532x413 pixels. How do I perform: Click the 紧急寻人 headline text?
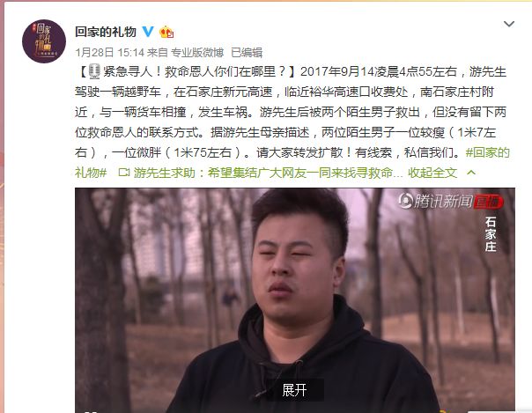pos(127,71)
